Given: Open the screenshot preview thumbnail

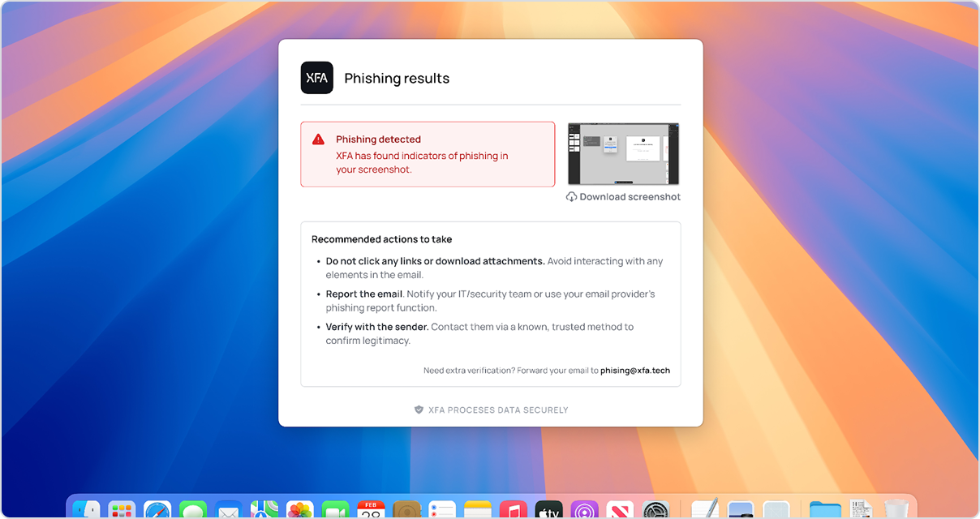Looking at the screenshot, I should click(623, 154).
